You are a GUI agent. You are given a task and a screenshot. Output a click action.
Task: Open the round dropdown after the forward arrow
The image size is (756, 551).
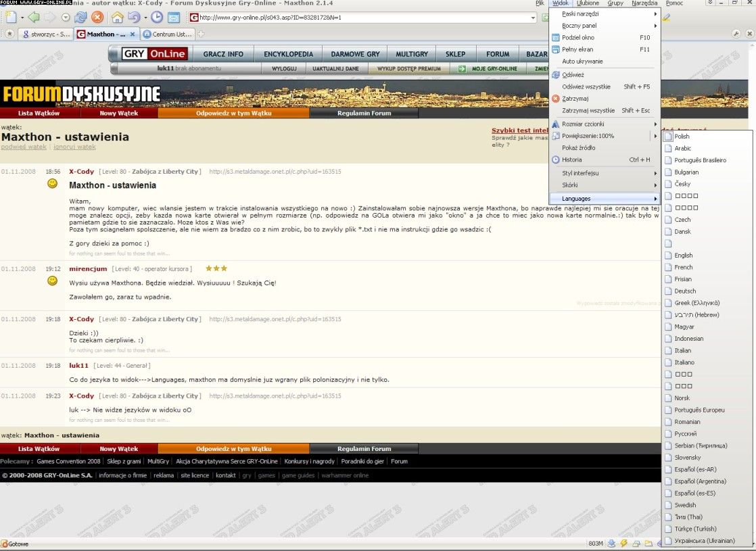pyautogui.click(x=66, y=18)
